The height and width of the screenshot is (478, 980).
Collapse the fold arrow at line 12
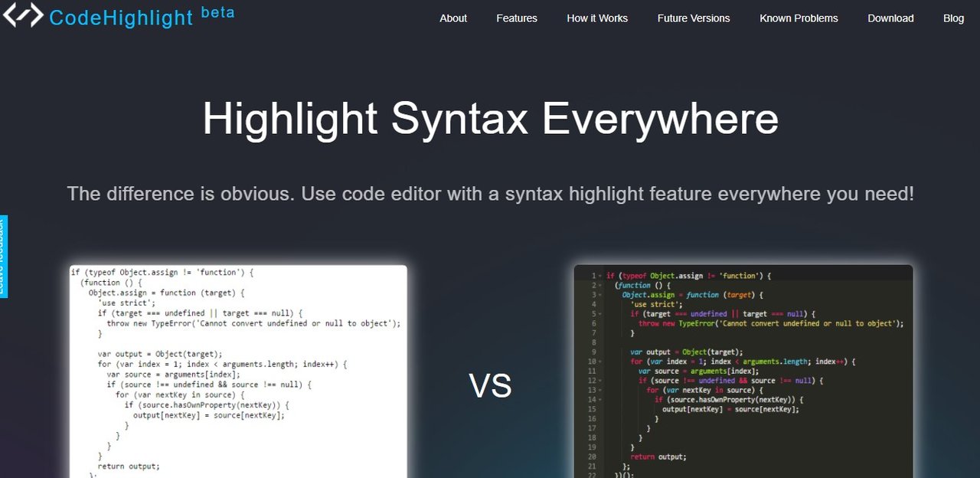[x=602, y=381]
